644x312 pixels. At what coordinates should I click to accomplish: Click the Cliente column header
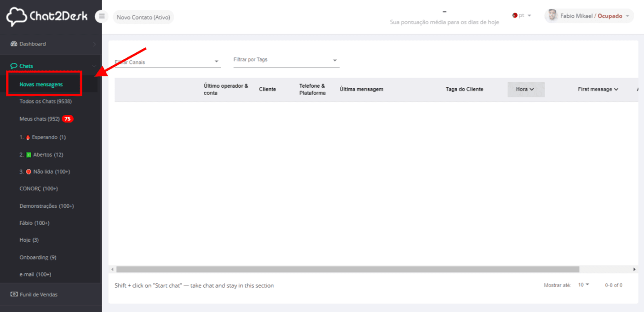tap(267, 90)
